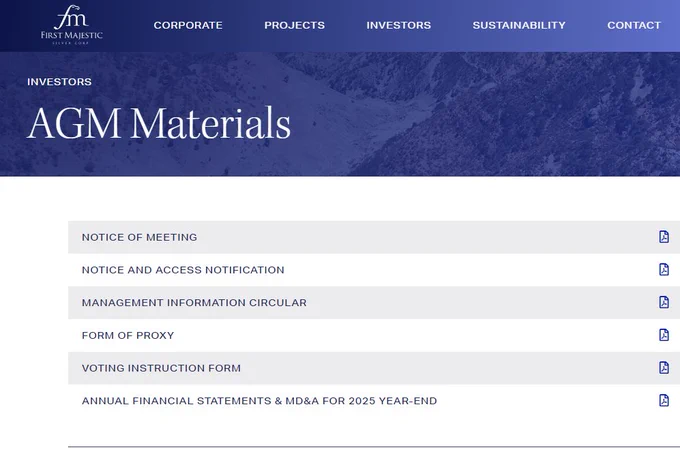Download Notice and Access Notification PDF icon

(x=664, y=269)
